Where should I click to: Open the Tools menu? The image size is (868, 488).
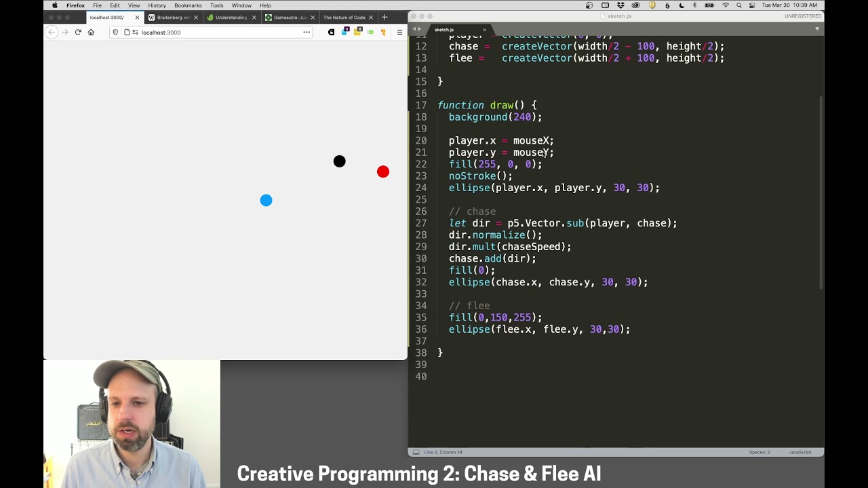tap(217, 5)
